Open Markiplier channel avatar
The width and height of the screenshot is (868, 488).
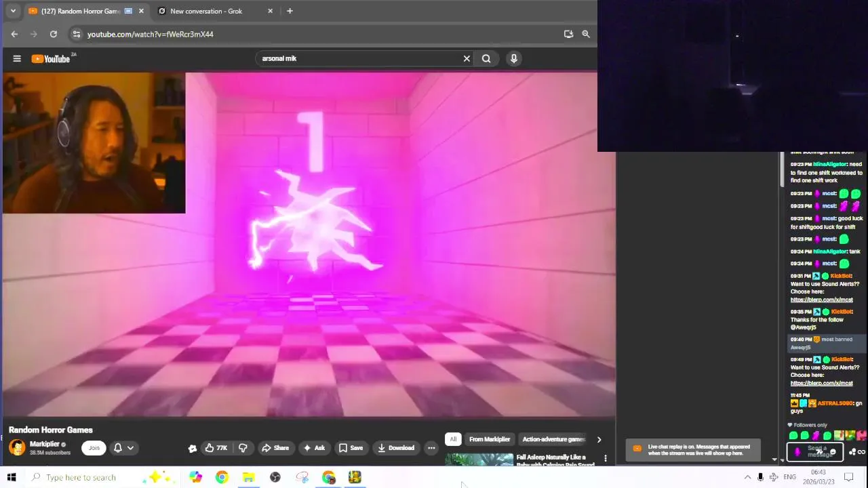click(x=17, y=447)
